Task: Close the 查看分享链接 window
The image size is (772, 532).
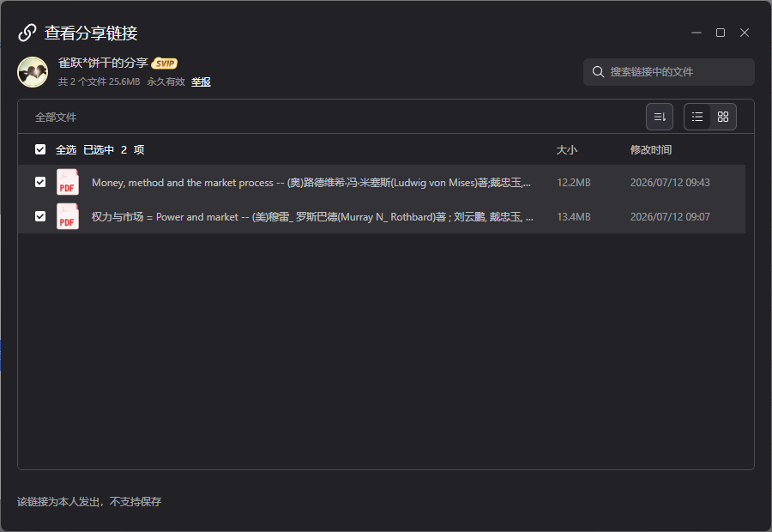Action: tap(745, 33)
